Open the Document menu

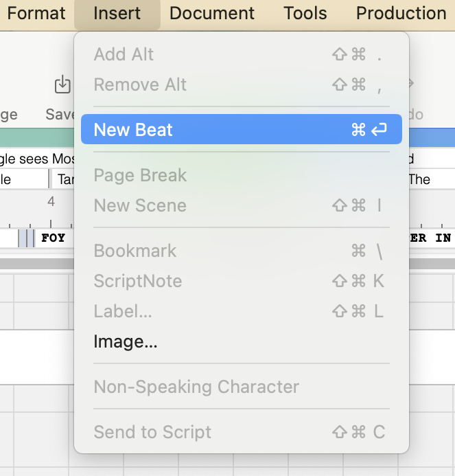coord(212,13)
